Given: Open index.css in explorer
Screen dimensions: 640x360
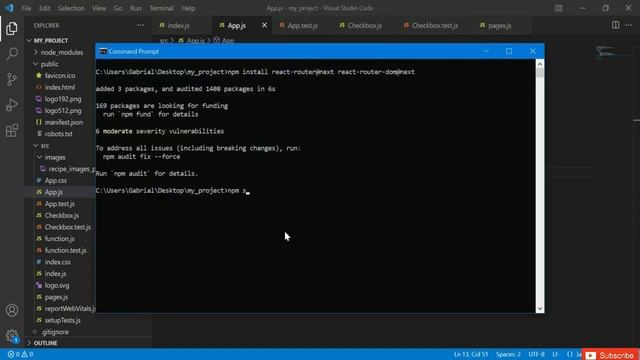Looking at the screenshot, I should [58, 262].
